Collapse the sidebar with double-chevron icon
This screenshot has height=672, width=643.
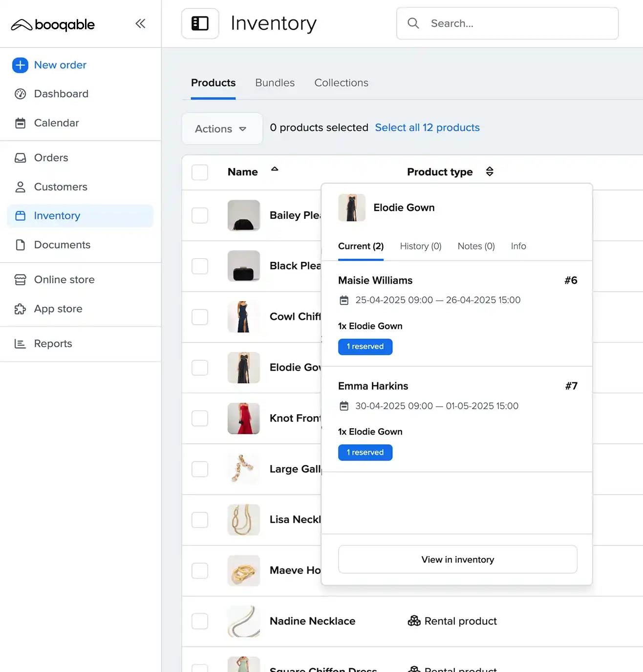(140, 23)
